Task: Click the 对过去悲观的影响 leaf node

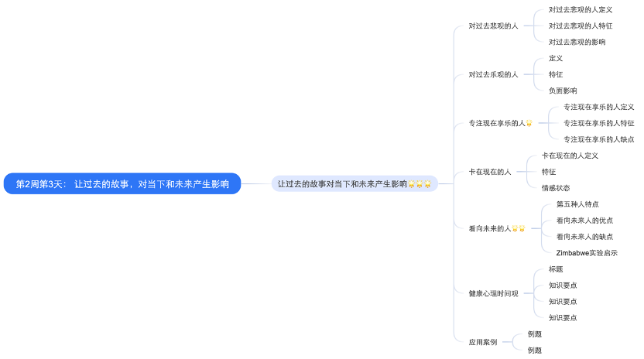Action: tap(577, 42)
